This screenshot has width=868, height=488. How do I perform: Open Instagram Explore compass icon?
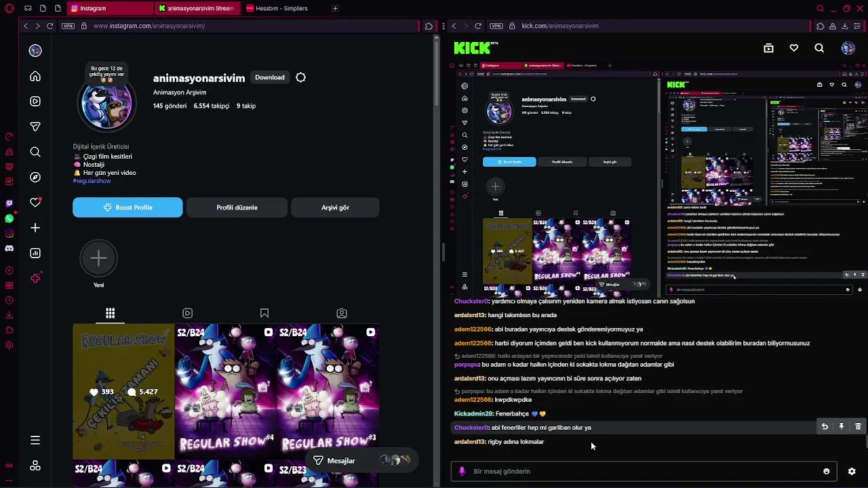[35, 178]
